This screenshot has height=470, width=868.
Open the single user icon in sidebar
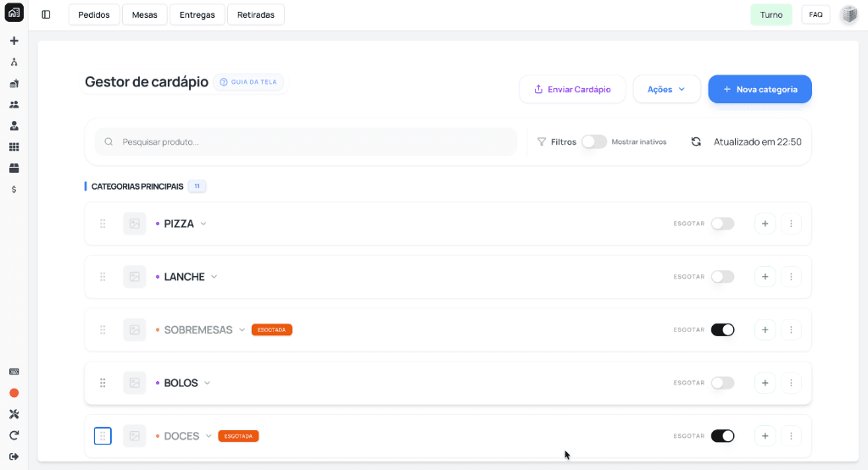(x=14, y=125)
